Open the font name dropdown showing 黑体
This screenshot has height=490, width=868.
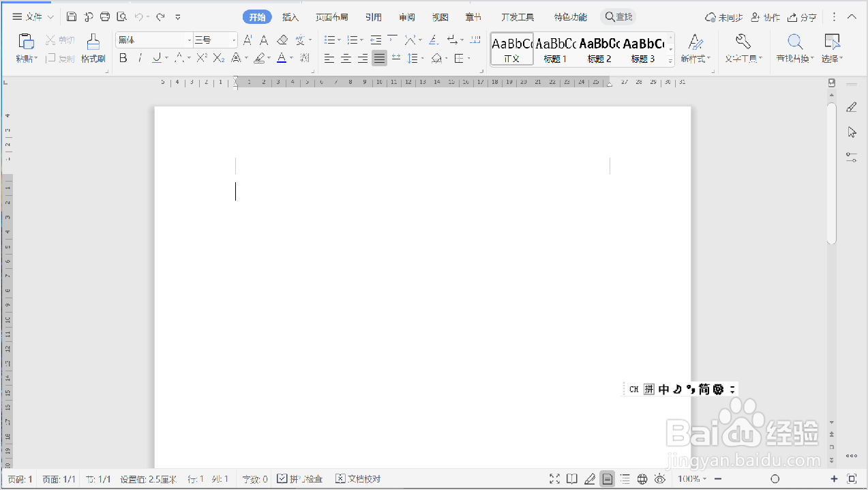[x=190, y=40]
